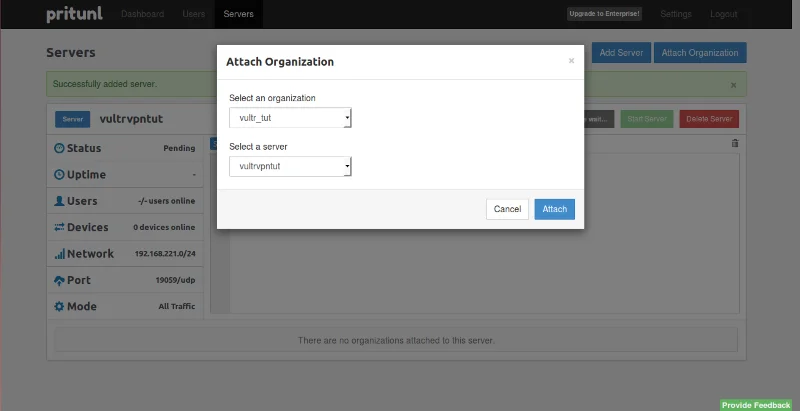Click the Delete Server button
The image size is (800, 411).
pos(709,119)
